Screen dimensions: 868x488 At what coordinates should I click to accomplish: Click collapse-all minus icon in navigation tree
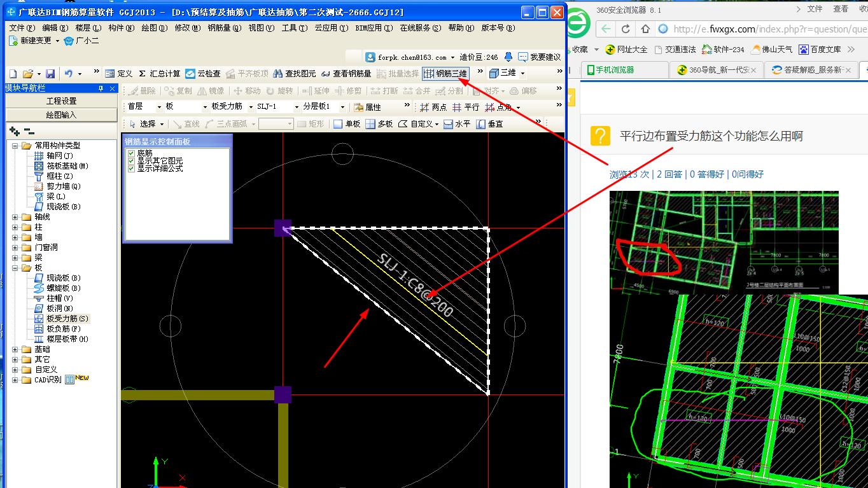29,131
